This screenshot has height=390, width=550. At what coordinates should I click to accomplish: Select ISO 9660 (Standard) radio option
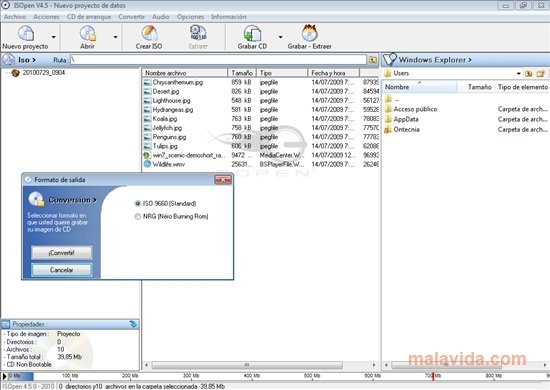tap(138, 203)
